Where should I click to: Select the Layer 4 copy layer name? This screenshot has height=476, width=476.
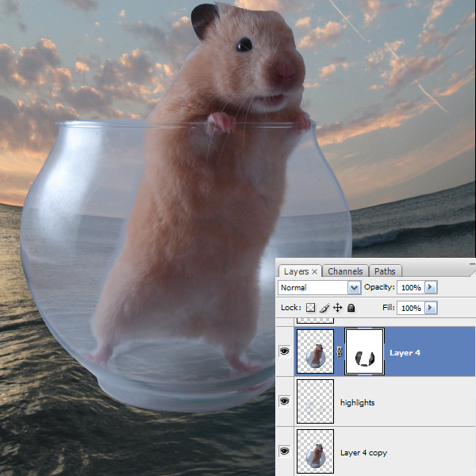tap(363, 452)
